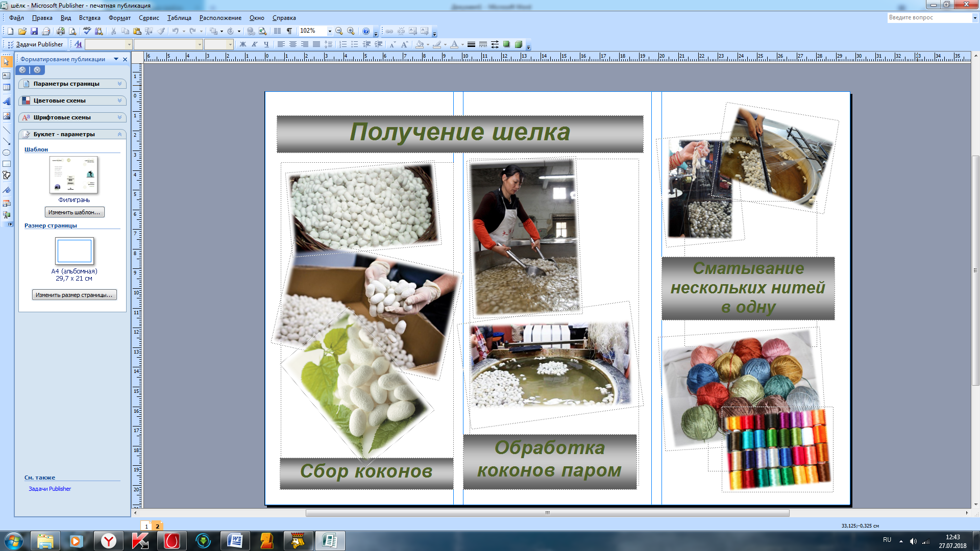Click the Open folder toolbar icon
980x551 pixels.
(22, 31)
